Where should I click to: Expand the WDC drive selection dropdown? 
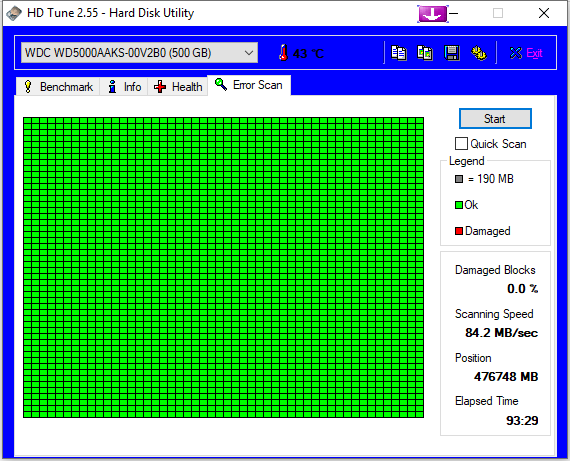click(x=249, y=53)
